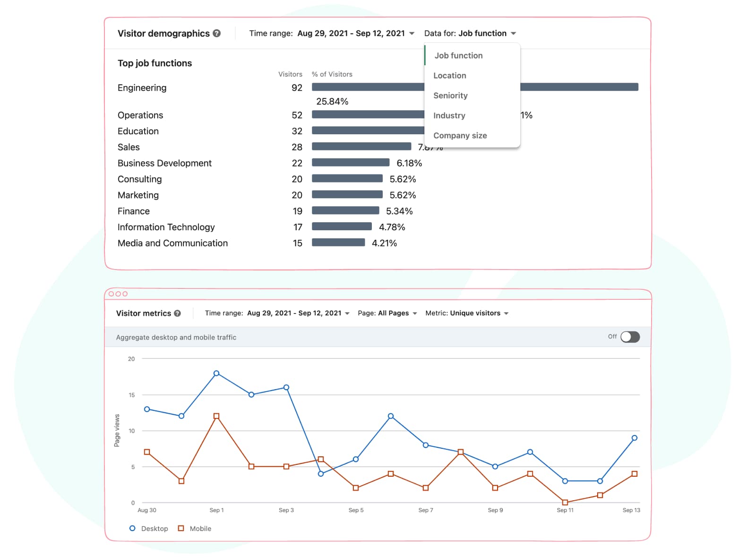Click the Mobile data point on Sep 1
The height and width of the screenshot is (558, 756).
(216, 416)
